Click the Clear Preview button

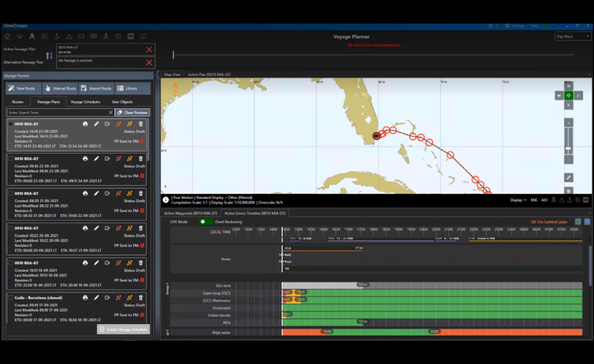pos(132,113)
